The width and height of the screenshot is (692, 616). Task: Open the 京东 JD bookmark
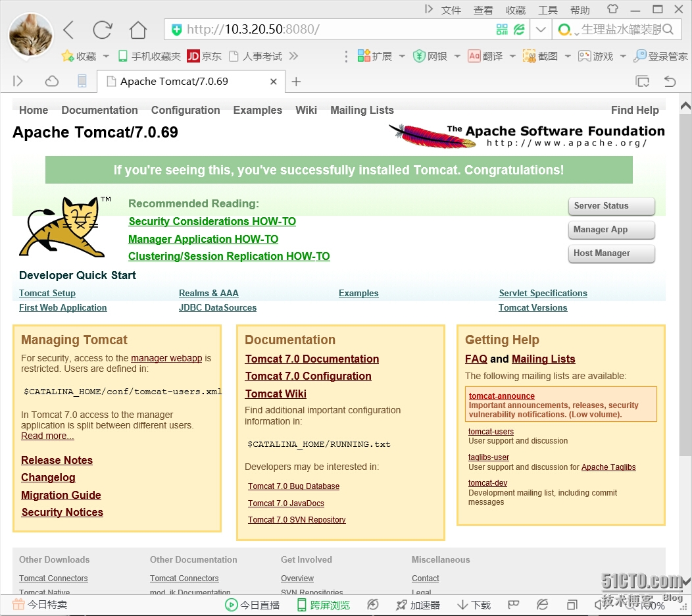[x=204, y=56]
